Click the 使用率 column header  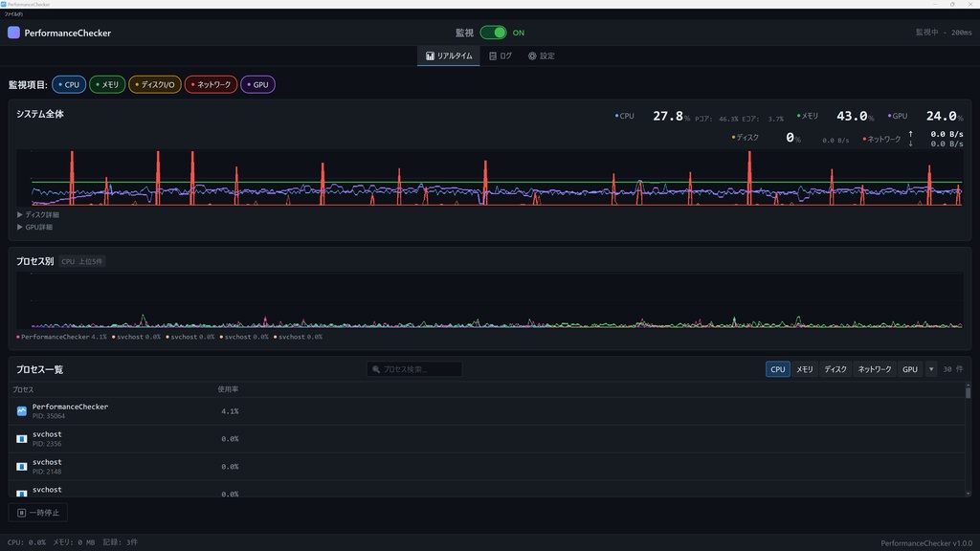point(228,389)
